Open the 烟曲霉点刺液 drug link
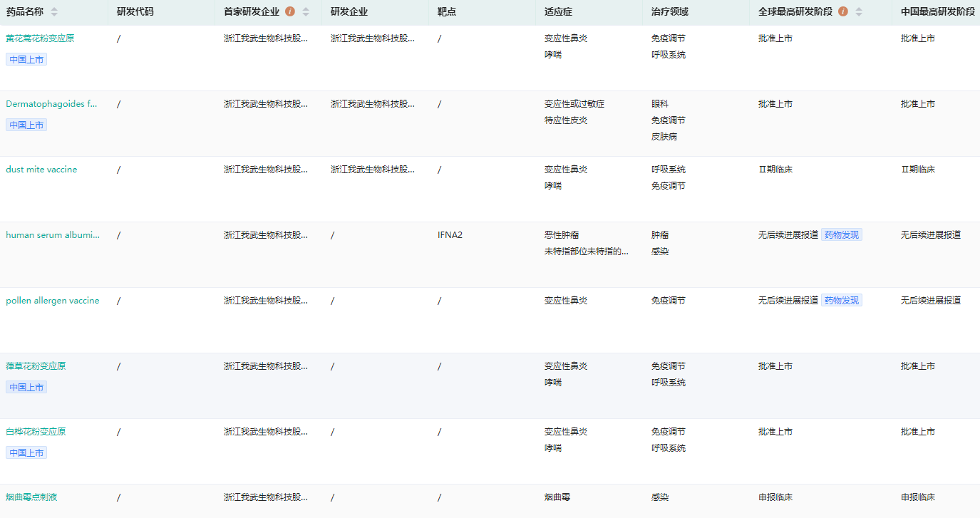980x518 pixels. point(31,497)
